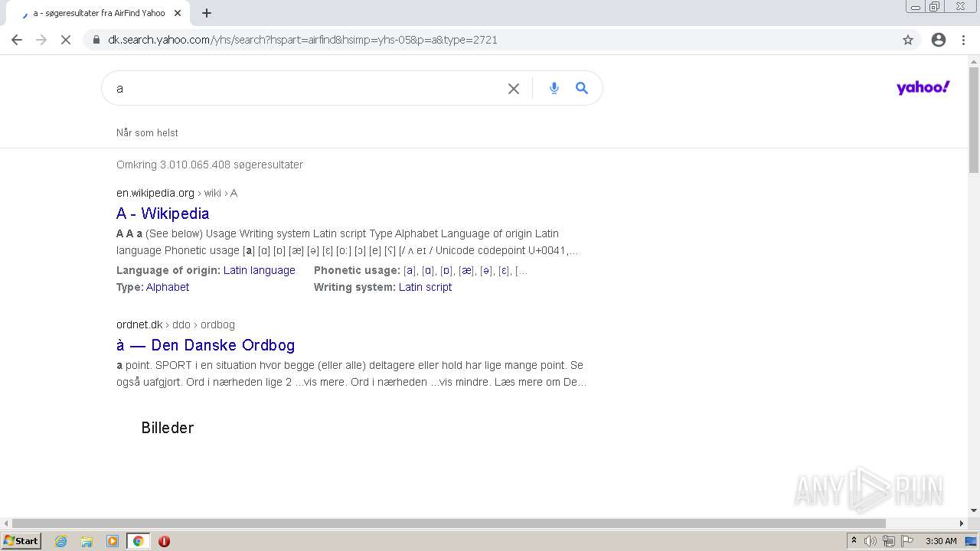Screen dimensions: 980x551
Task: Open the Alphabet type link
Action: point(168,287)
